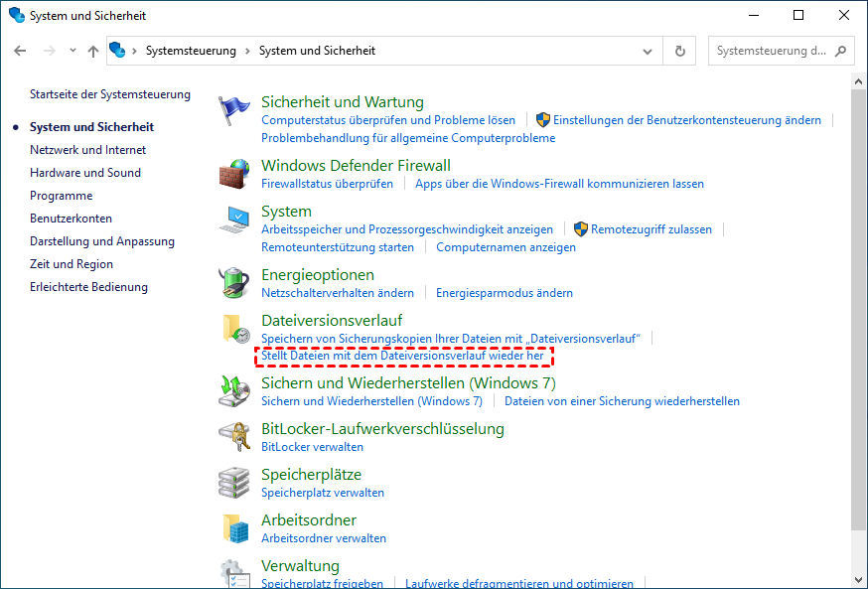Click the Sicherheit und Wartung flag icon
This screenshot has height=589, width=868.
pyautogui.click(x=233, y=110)
